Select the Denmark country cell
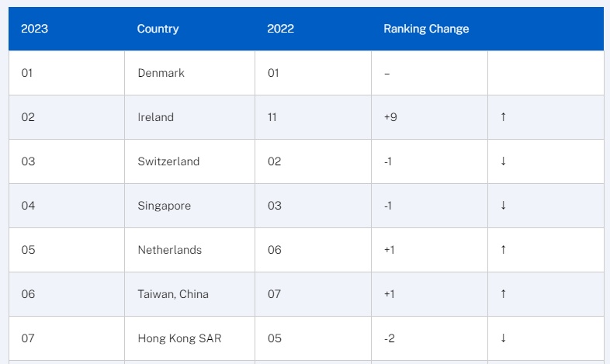Screen dimensions: 610x364 pos(161,73)
